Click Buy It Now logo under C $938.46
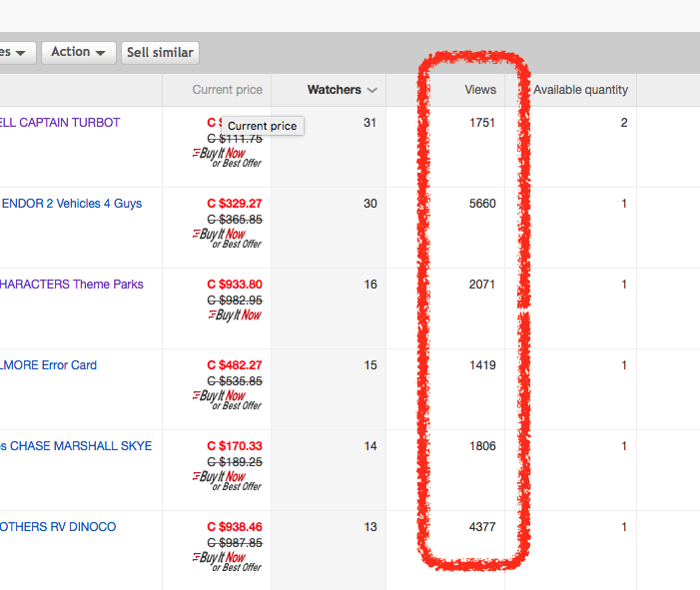The image size is (700, 590). click(x=224, y=558)
